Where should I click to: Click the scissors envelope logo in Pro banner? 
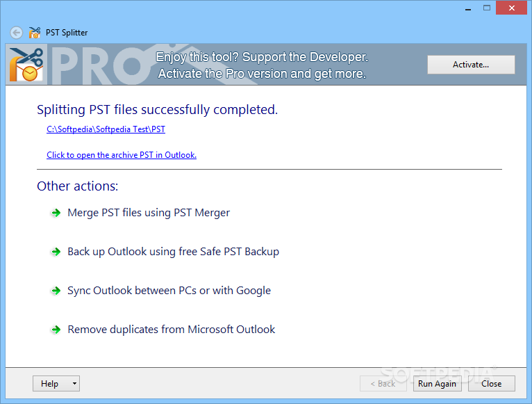(26, 65)
